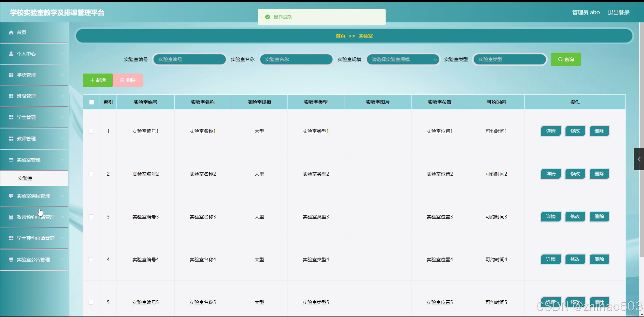Click the 实验室名称 search input field
The image size is (644, 317).
[x=296, y=59]
